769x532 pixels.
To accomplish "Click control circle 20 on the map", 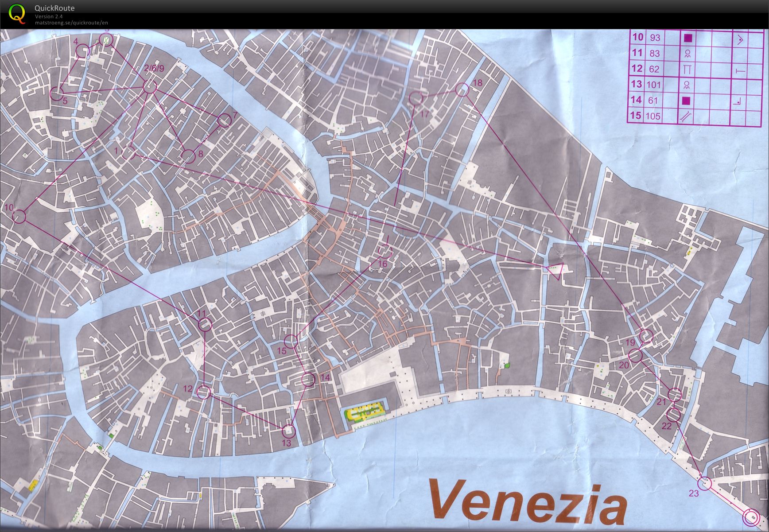I will (x=635, y=355).
